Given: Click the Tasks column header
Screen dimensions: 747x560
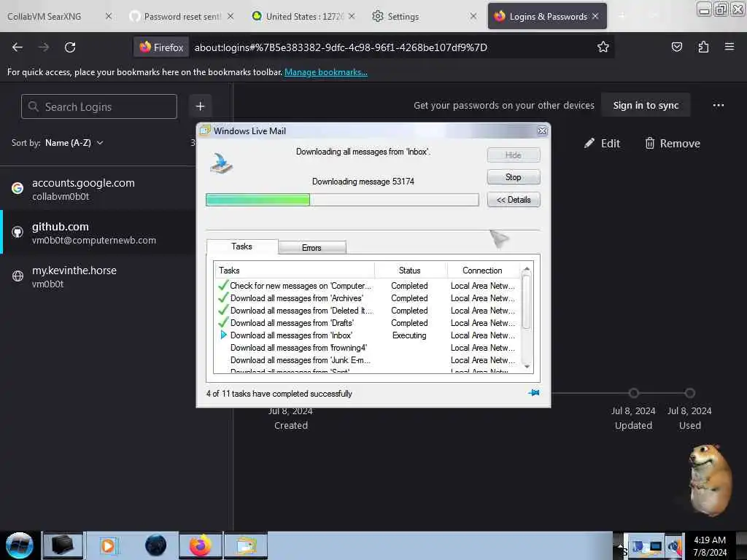Looking at the screenshot, I should pyautogui.click(x=295, y=271).
